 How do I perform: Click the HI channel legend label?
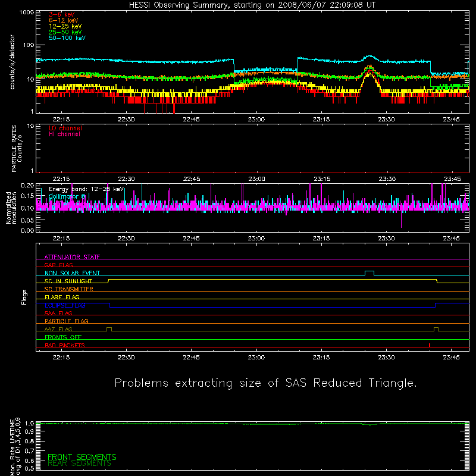point(64,134)
